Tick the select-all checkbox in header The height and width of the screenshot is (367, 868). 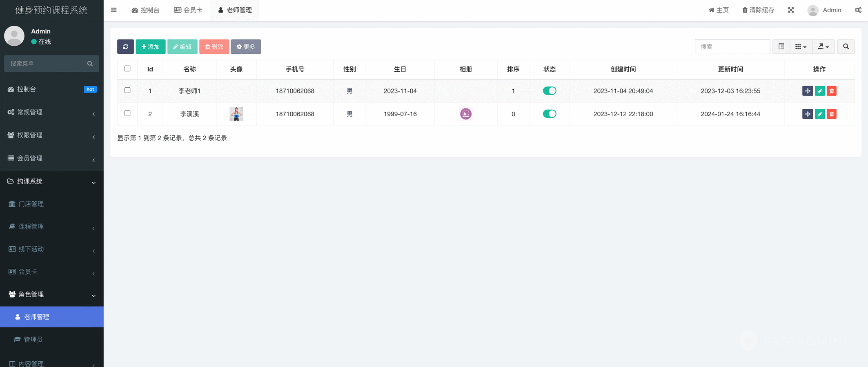tap(127, 69)
